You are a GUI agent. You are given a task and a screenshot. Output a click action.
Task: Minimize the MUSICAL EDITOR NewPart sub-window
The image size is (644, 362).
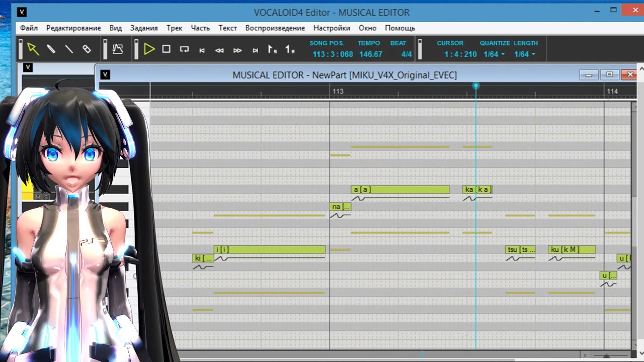[x=589, y=74]
